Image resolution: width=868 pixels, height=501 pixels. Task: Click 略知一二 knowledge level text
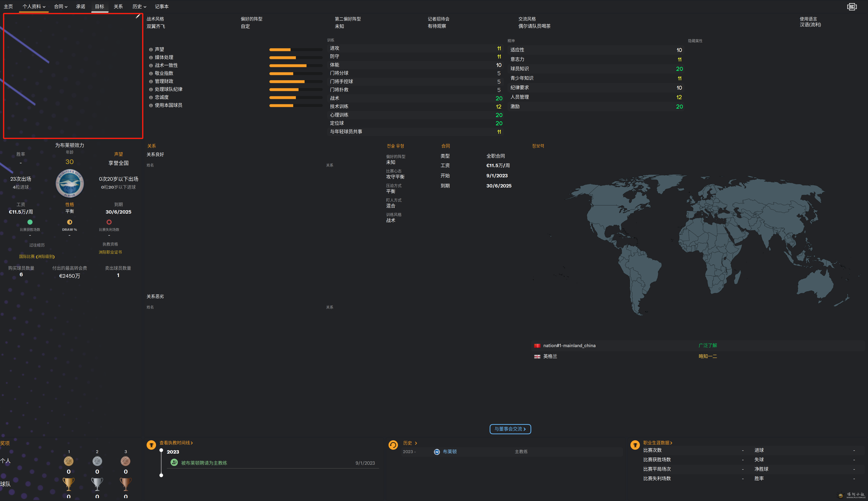point(708,357)
